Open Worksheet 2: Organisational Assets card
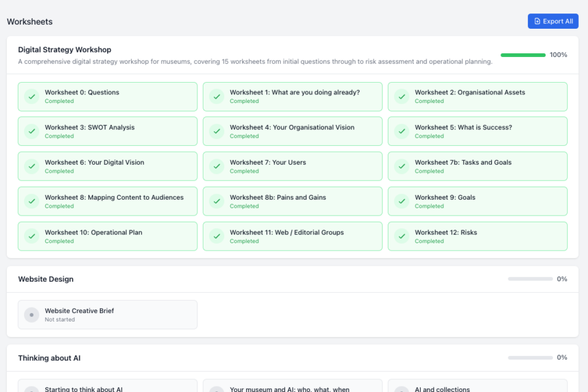The image size is (588, 392). pos(477,97)
